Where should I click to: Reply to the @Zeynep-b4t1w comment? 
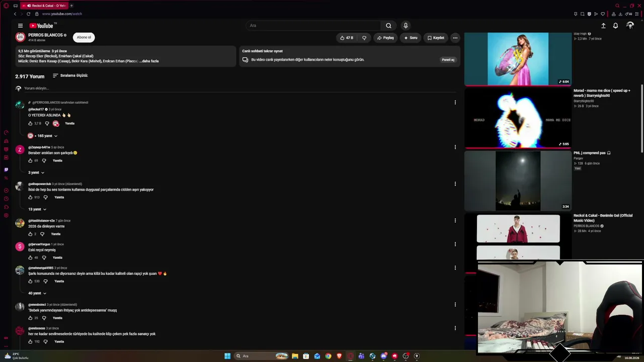57,161
